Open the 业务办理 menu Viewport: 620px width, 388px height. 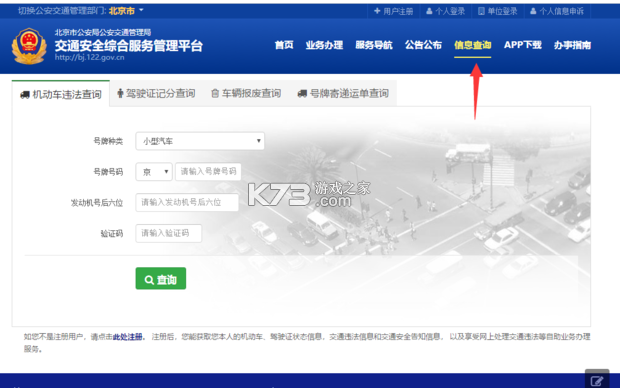[324, 45]
